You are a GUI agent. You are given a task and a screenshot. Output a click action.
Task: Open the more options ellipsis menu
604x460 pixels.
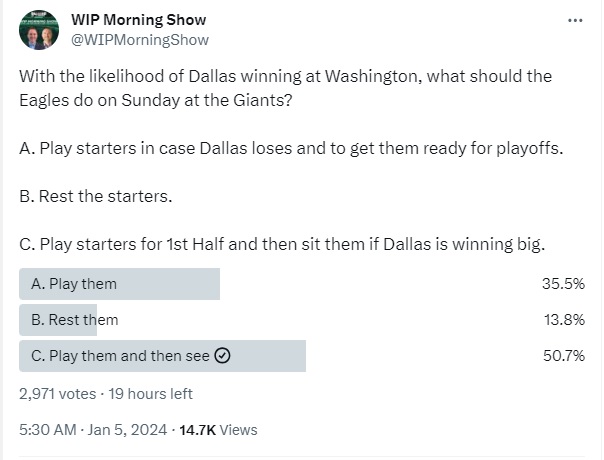pyautogui.click(x=574, y=20)
